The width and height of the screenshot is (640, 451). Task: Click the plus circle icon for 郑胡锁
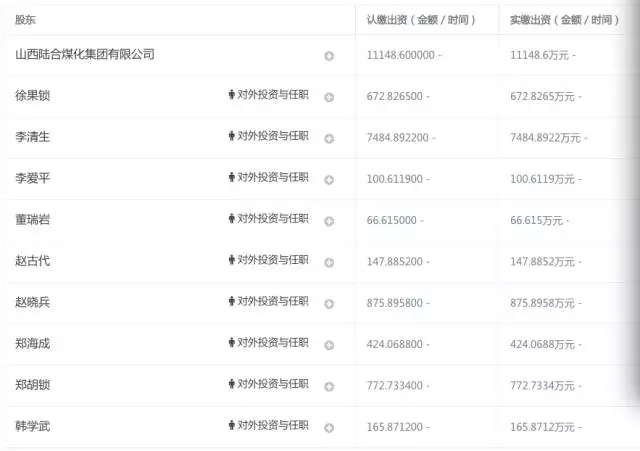click(329, 386)
